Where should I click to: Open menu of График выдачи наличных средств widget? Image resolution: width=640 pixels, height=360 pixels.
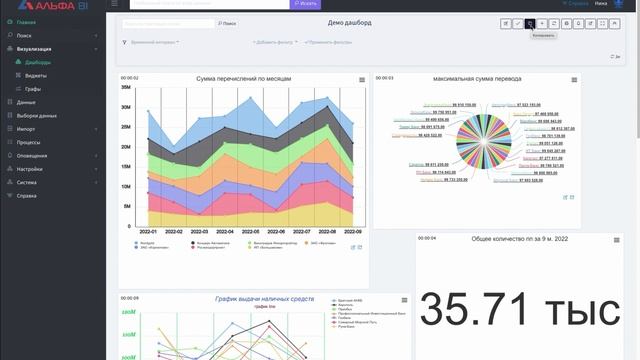pyautogui.click(x=404, y=300)
